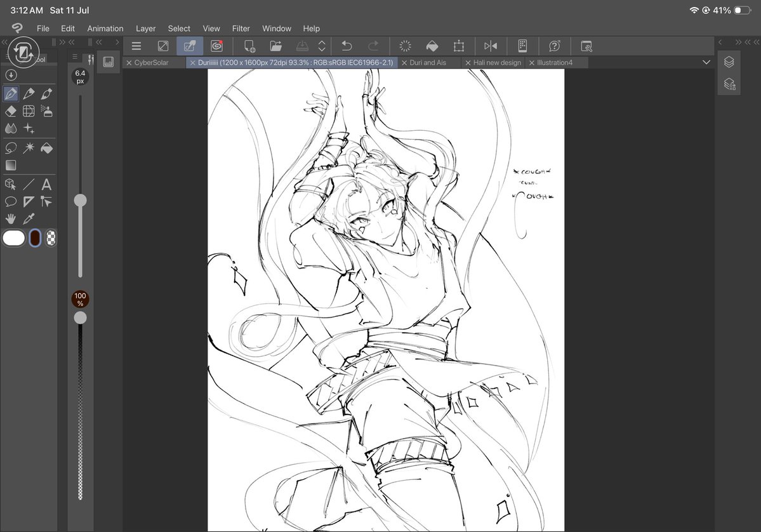This screenshot has width=761, height=532.
Task: Select the Eraser tool
Action: point(11,111)
